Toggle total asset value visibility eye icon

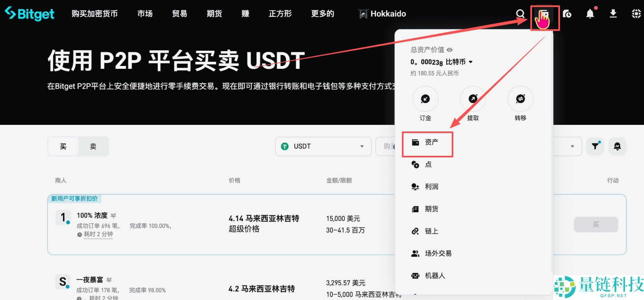(x=449, y=49)
